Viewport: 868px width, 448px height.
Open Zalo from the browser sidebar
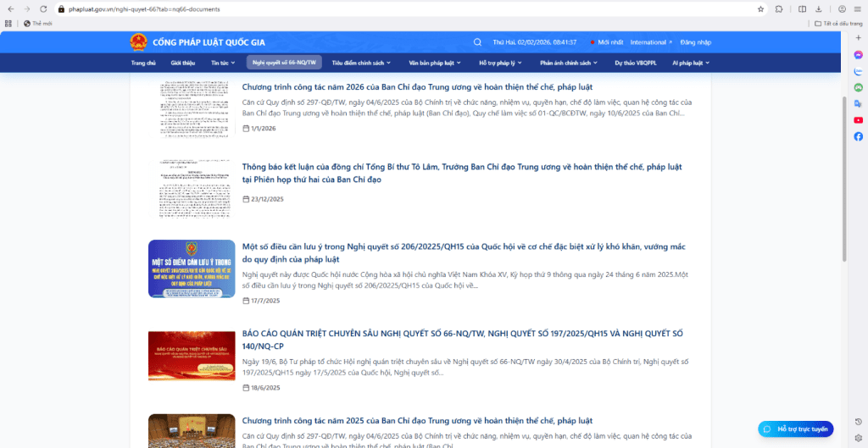point(858,71)
